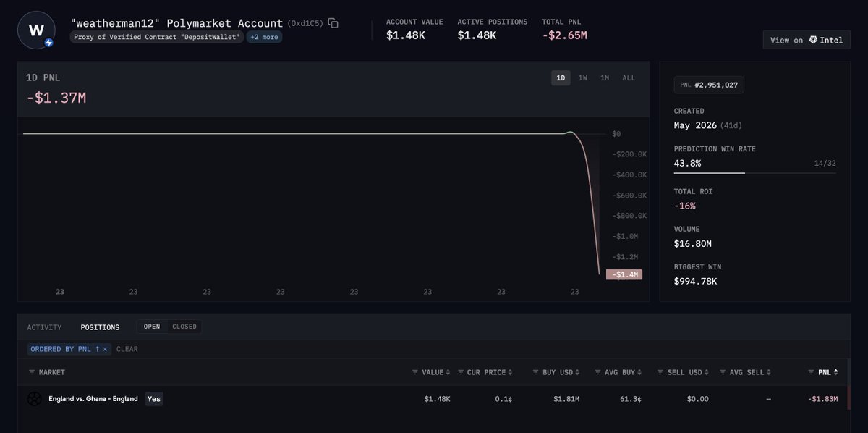
Task: Sort by VALUE using its sort arrows
Action: (447, 372)
